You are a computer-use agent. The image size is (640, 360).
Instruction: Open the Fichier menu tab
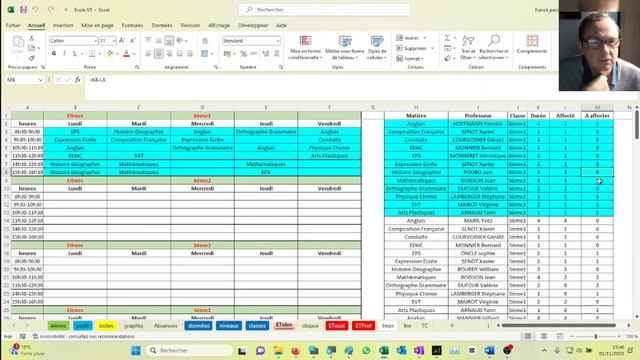[x=13, y=25]
